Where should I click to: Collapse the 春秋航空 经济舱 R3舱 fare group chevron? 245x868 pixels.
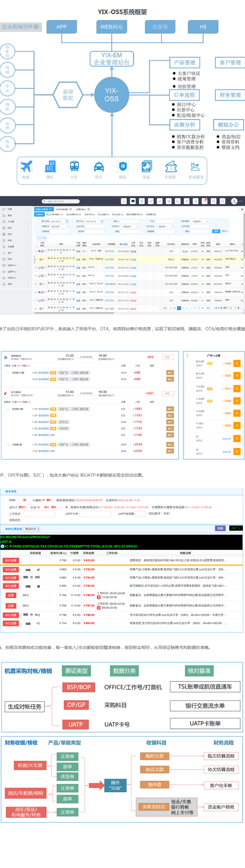click(8, 373)
